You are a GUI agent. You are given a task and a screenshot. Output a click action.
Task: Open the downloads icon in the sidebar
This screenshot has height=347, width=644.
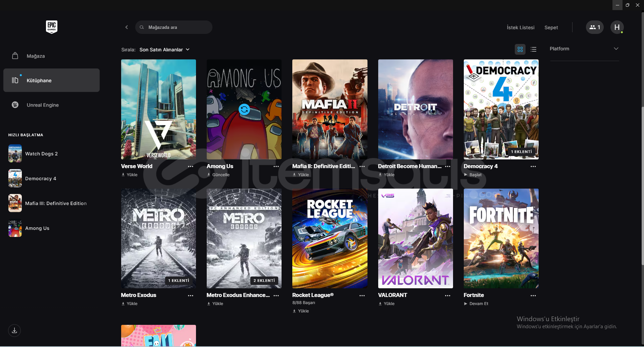click(14, 331)
